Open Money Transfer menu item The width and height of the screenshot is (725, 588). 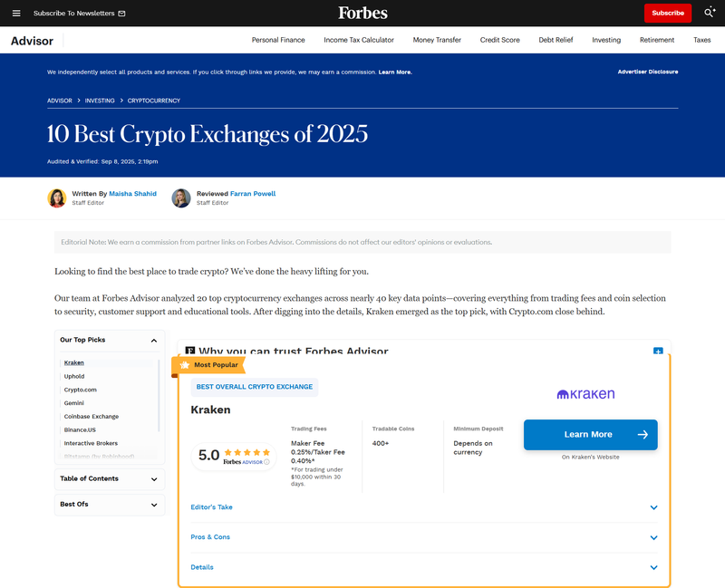(x=437, y=40)
